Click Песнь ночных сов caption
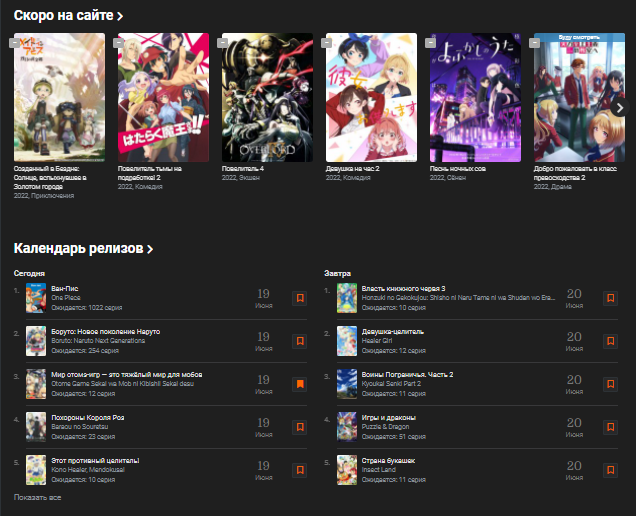This screenshot has height=516, width=636. [458, 168]
